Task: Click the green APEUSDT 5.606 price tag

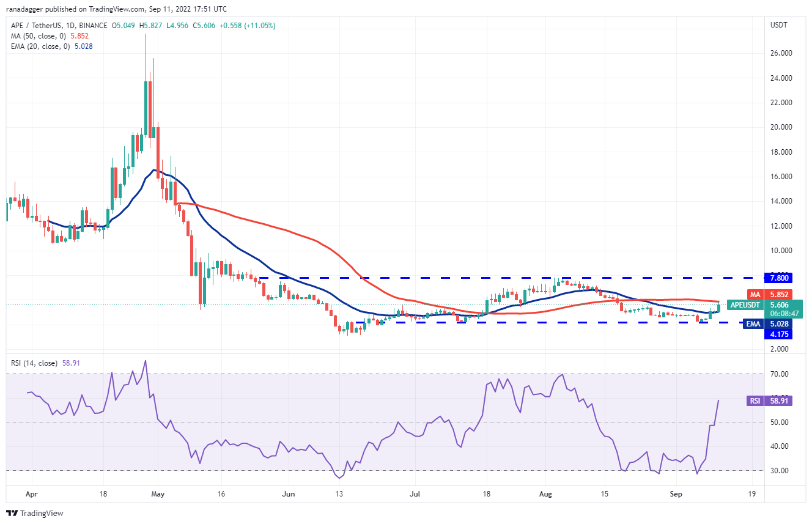Action: [770, 304]
